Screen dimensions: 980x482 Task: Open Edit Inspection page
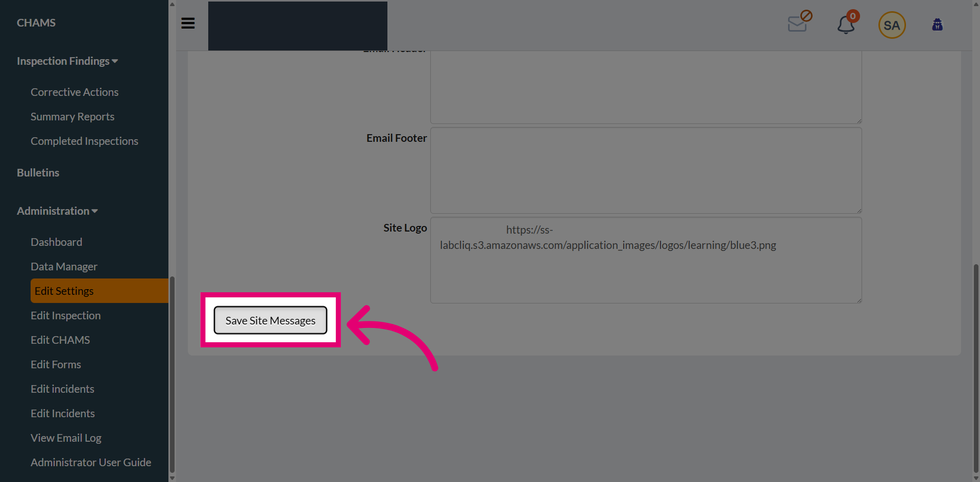pos(65,315)
